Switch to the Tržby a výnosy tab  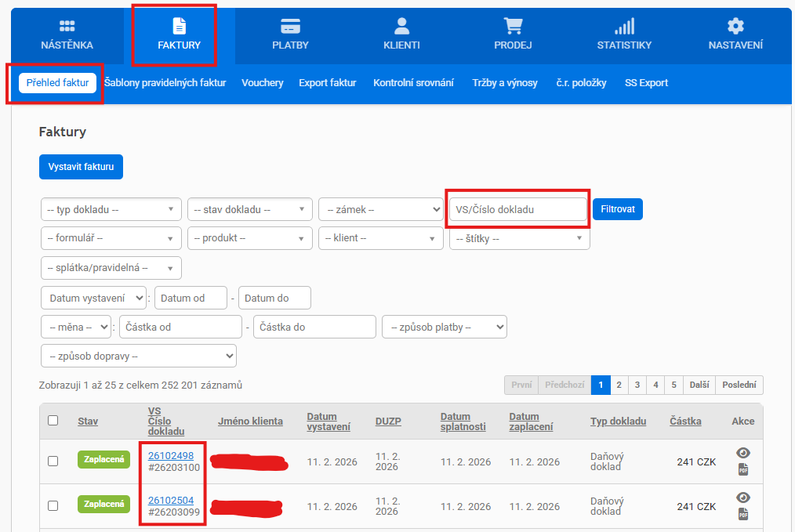click(504, 82)
